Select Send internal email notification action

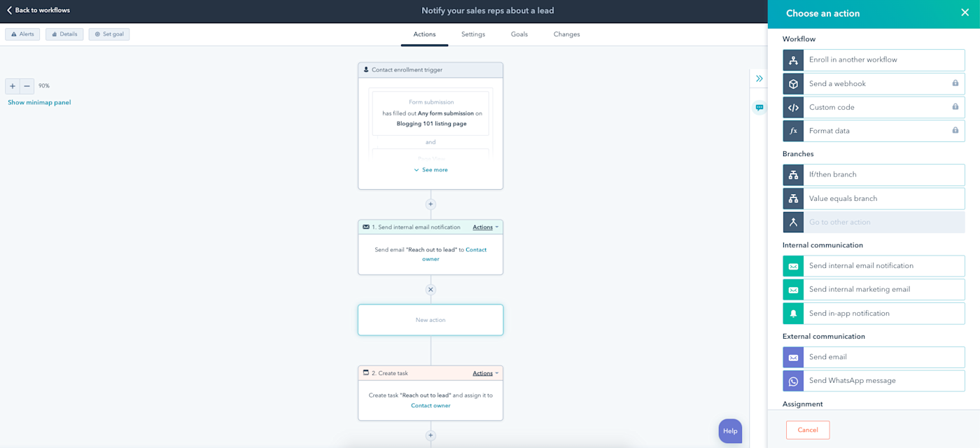(874, 266)
